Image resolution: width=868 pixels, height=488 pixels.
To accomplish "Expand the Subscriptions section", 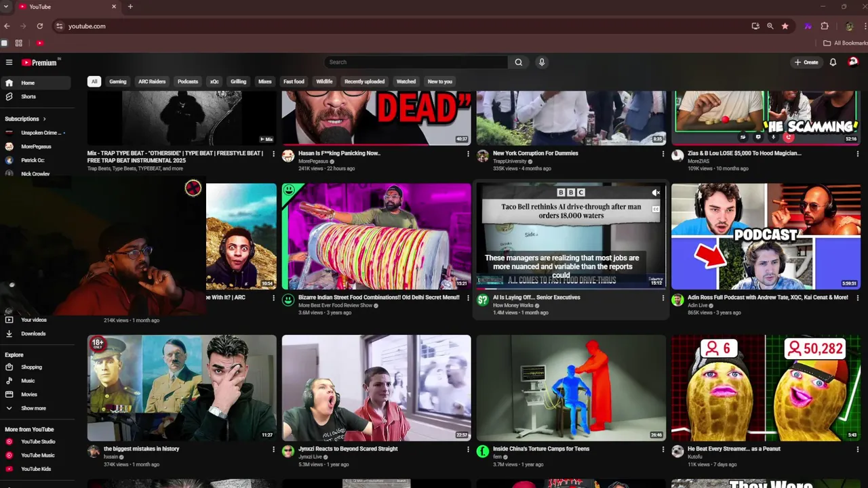I will 25,119.
